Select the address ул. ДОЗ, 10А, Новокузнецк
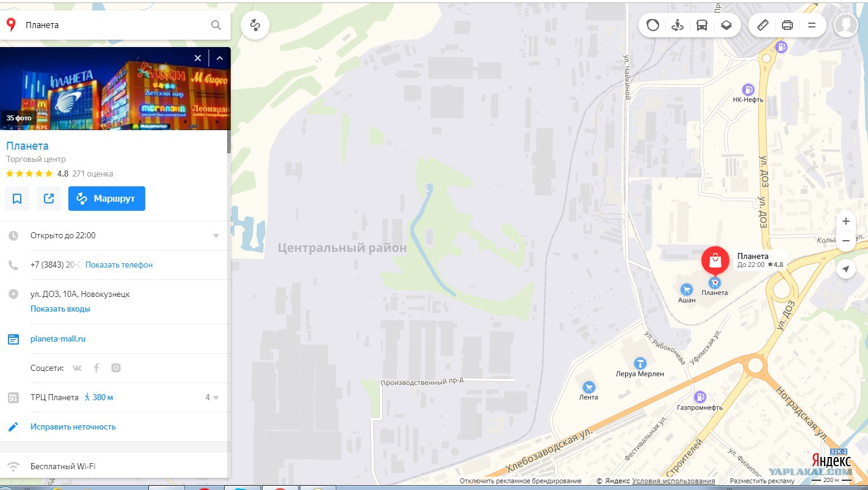Screen dimensions: 868x490 click(x=80, y=294)
